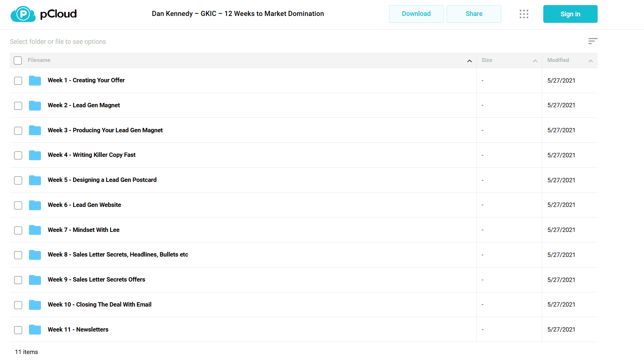
Task: Click the modified date of Week 1 row
Action: (x=561, y=80)
